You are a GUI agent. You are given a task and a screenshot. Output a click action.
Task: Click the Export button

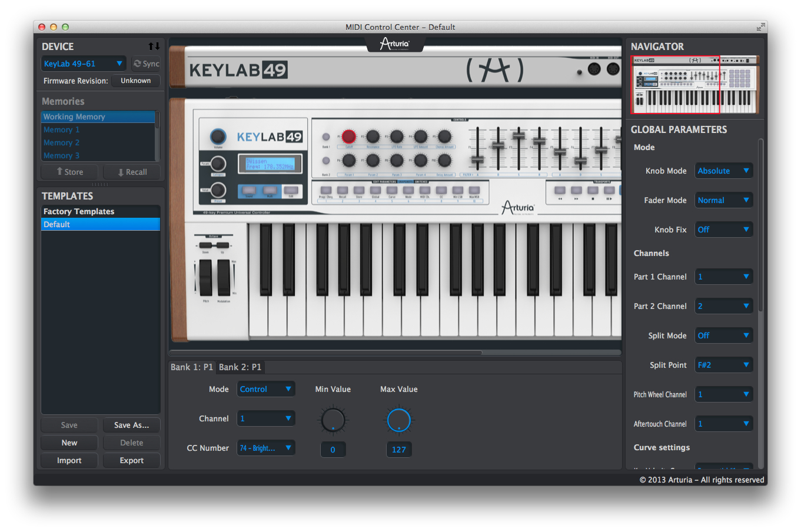(x=131, y=460)
